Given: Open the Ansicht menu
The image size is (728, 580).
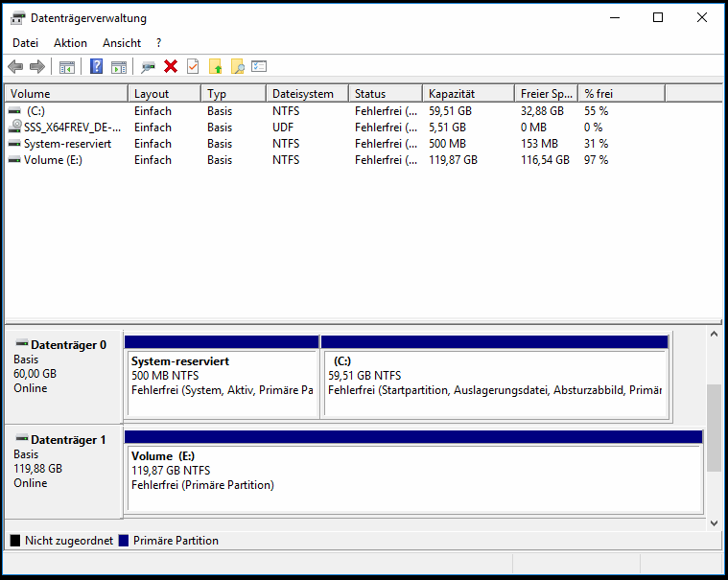Looking at the screenshot, I should pyautogui.click(x=122, y=43).
